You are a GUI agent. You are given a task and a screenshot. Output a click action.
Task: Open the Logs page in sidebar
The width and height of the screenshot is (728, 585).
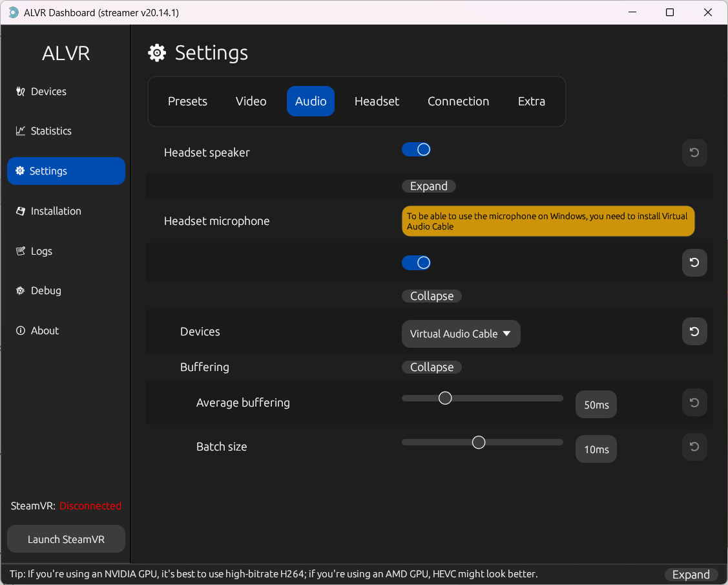41,251
